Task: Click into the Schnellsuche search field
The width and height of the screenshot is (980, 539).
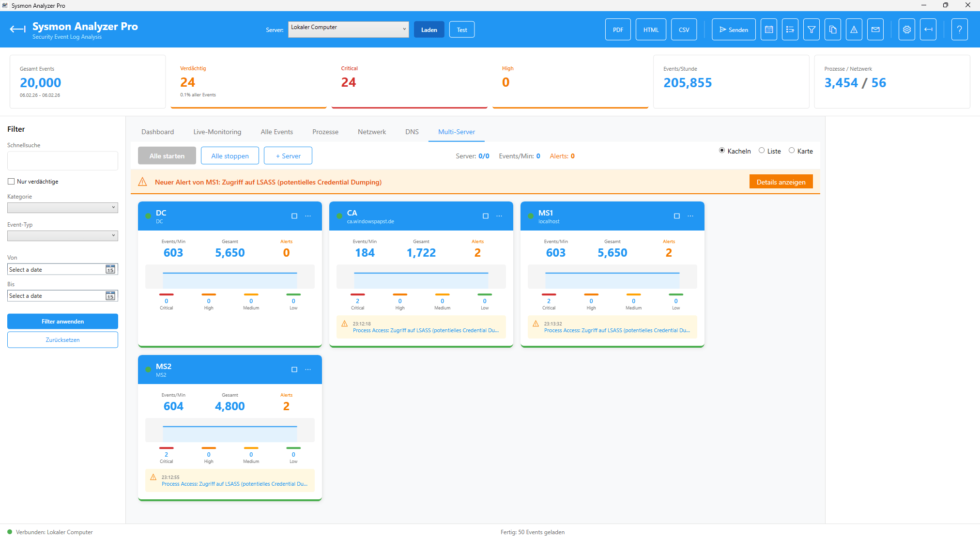Action: click(62, 161)
